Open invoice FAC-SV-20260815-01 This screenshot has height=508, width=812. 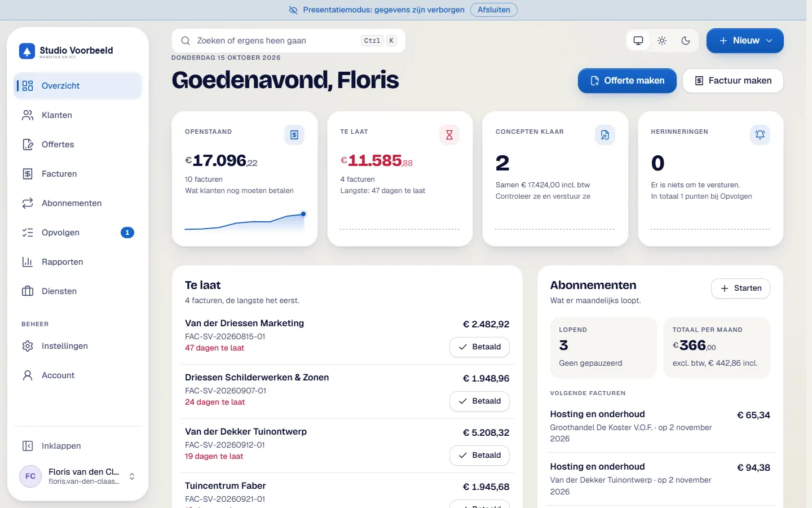(225, 336)
